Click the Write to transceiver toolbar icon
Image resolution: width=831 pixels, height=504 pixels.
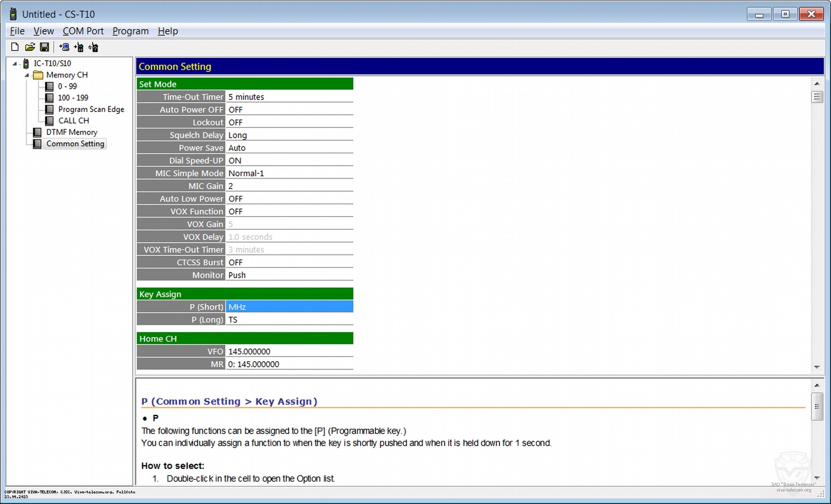pos(78,47)
